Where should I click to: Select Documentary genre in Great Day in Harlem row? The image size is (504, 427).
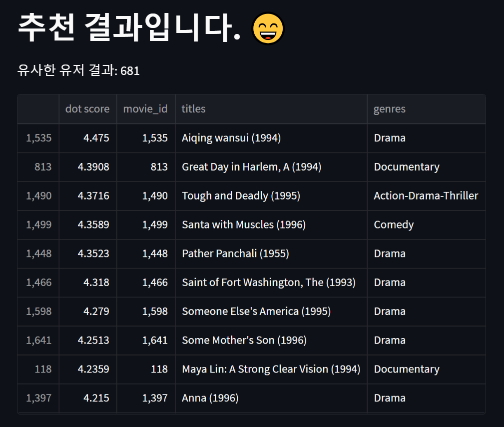click(x=427, y=167)
